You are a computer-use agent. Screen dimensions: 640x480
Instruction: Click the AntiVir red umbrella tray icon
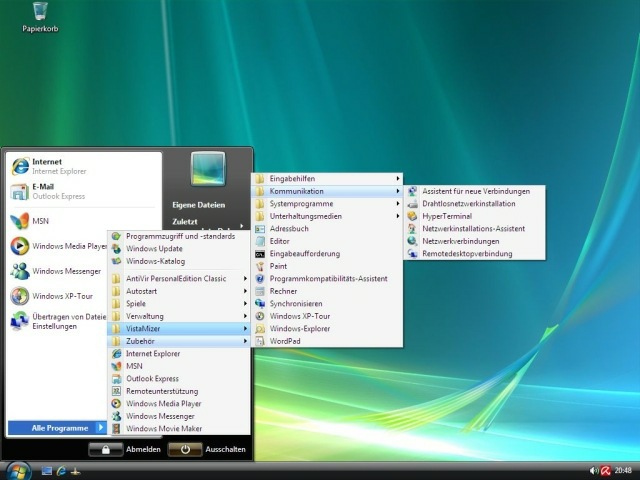606,471
